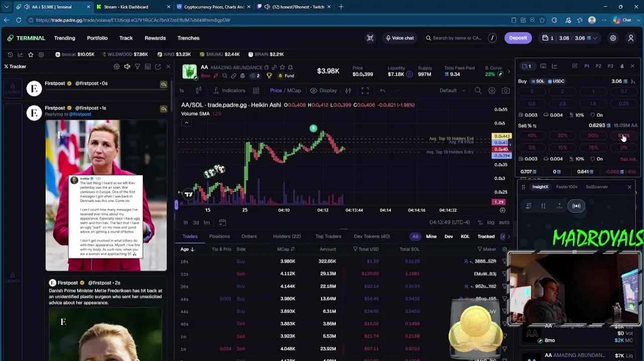
Task: Enable alerts with AA bell icon
Action: [290, 67]
